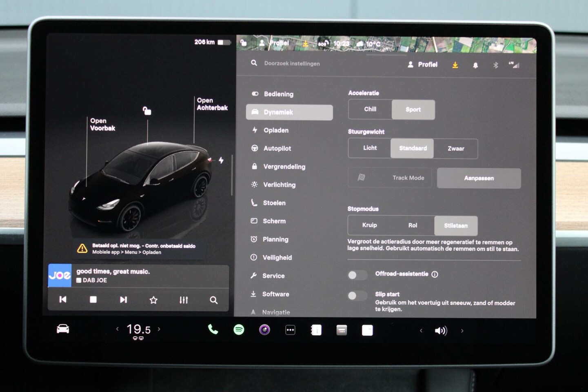Select Chill acceleration mode
The height and width of the screenshot is (392, 588).
(370, 109)
